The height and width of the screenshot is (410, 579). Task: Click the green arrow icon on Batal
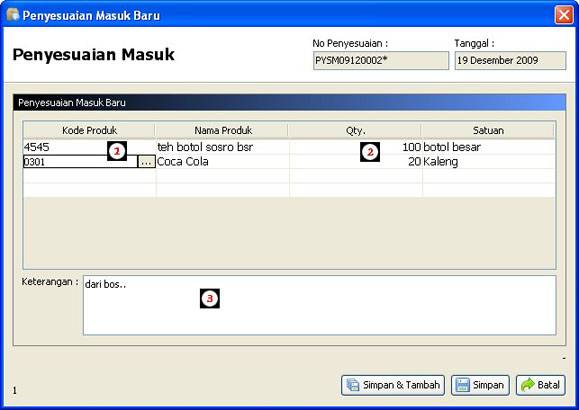point(528,385)
